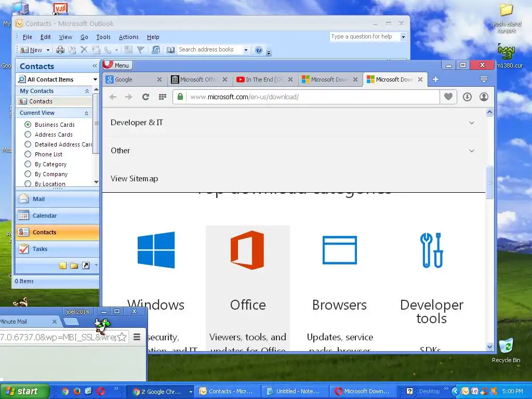
Task: Open the Chrome hamburger menu
Action: click(x=137, y=337)
